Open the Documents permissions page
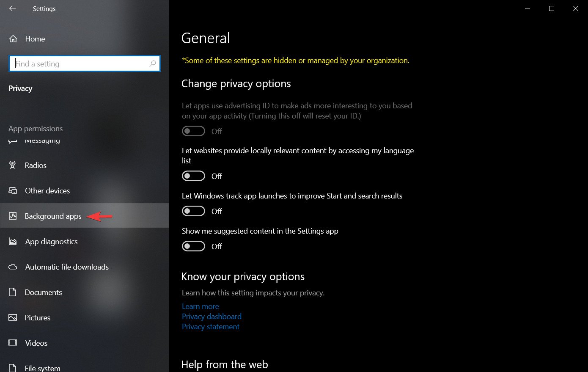588x372 pixels. [85, 292]
